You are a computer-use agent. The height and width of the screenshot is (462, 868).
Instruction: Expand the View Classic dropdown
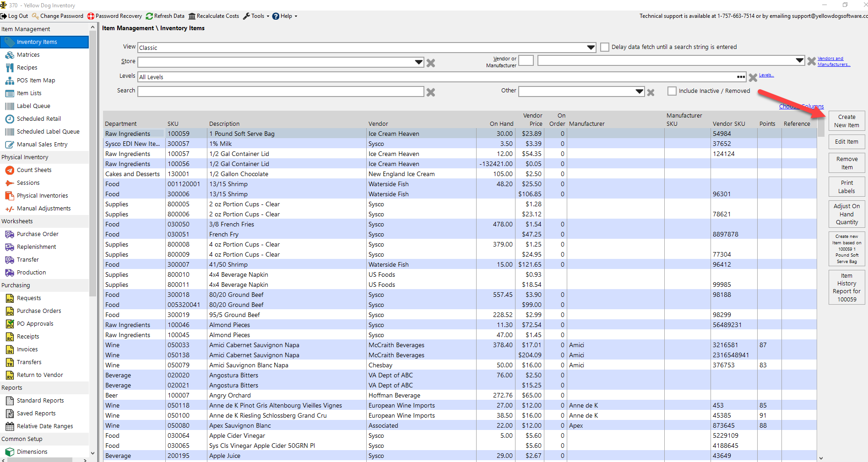pyautogui.click(x=591, y=48)
